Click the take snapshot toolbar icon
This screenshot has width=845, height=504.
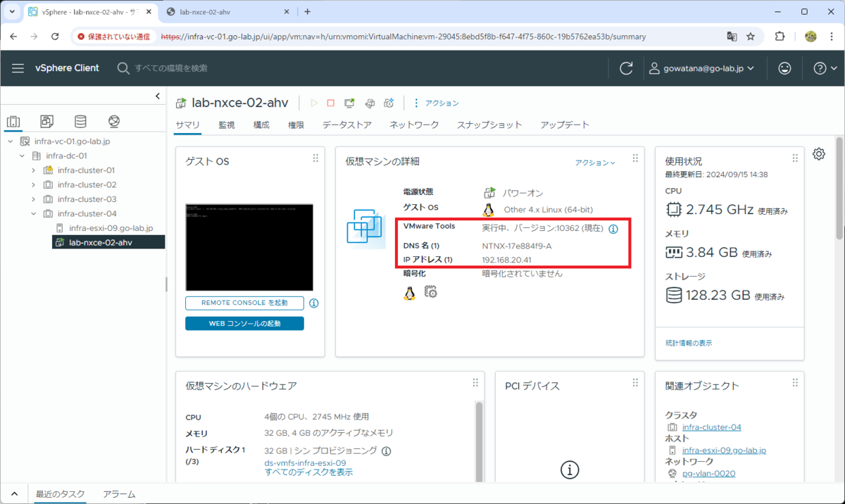click(x=389, y=103)
